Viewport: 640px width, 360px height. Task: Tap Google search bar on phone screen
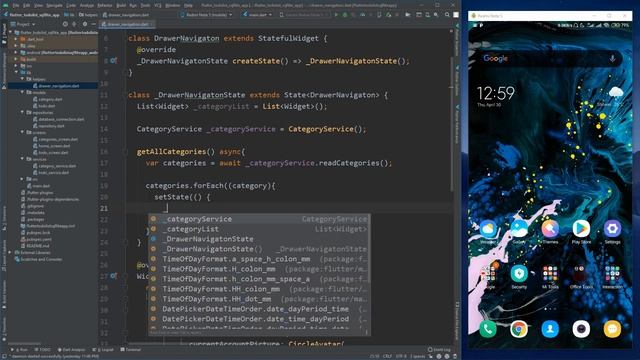549,58
